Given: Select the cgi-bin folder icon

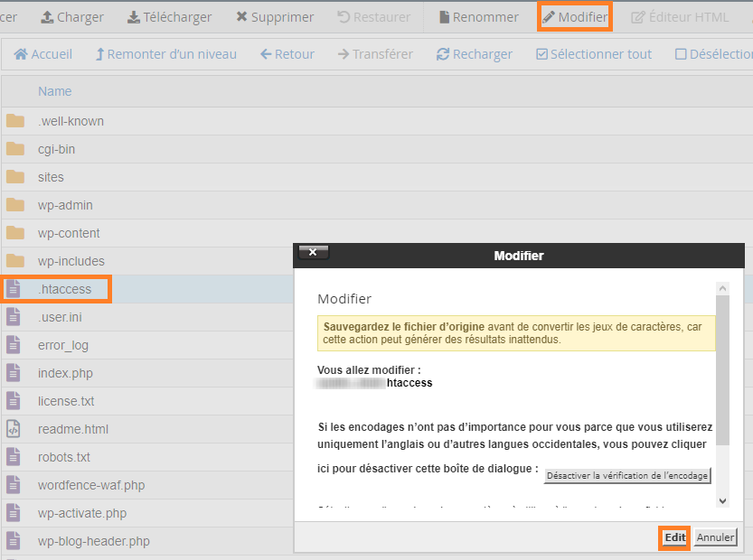Looking at the screenshot, I should (15, 149).
